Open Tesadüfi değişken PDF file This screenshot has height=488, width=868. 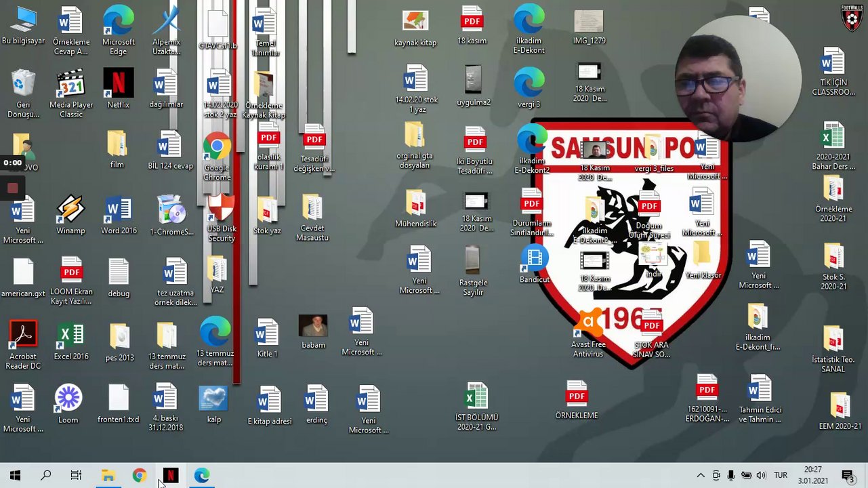pyautogui.click(x=314, y=149)
